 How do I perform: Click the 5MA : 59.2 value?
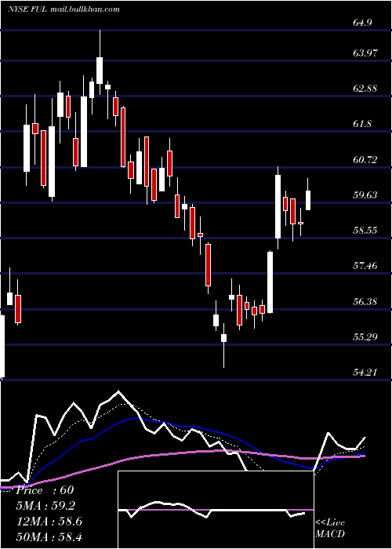pyautogui.click(x=45, y=506)
